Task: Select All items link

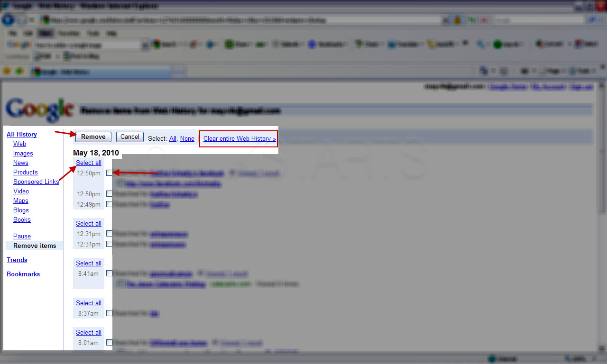Action: pyautogui.click(x=173, y=139)
